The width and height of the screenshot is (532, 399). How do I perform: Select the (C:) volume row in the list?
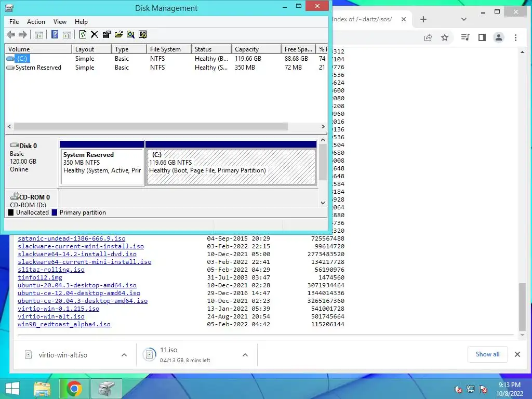pyautogui.click(x=166, y=59)
